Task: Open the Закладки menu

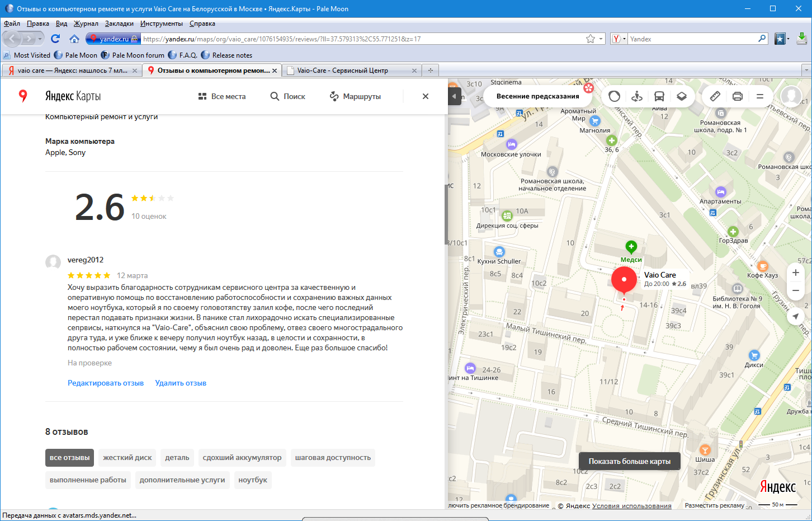Action: [119, 24]
